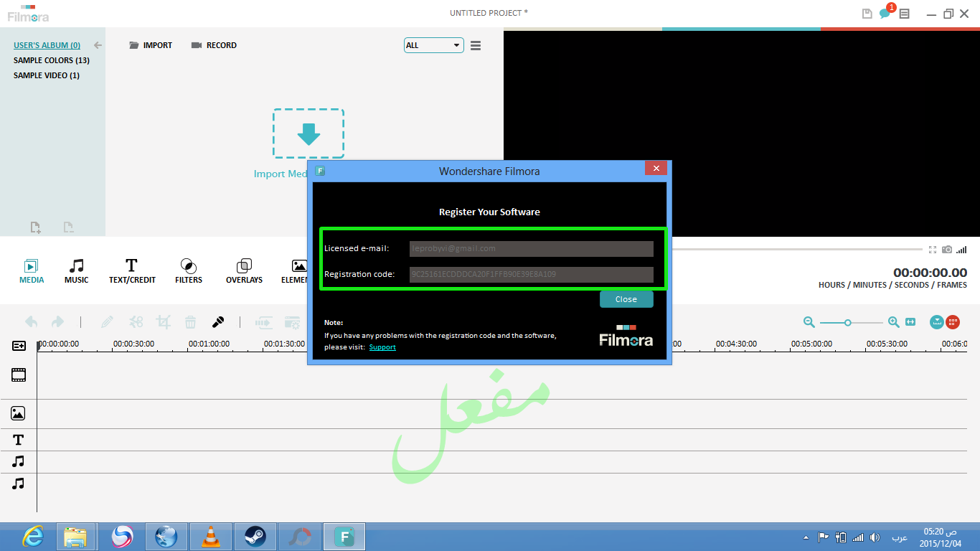Expand Sample Colors (13) album

click(51, 60)
